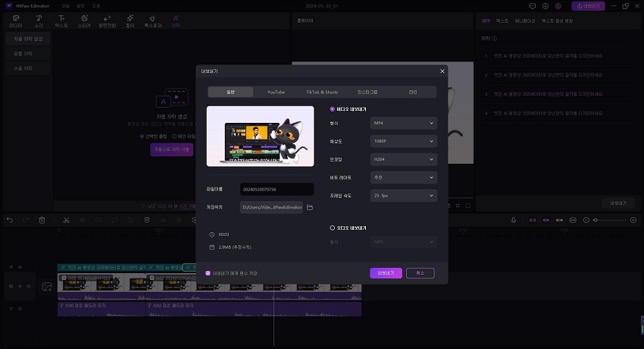Viewport: 644px width, 349px height.
Task: Expand the 1080P resolution dropdown
Action: click(404, 141)
